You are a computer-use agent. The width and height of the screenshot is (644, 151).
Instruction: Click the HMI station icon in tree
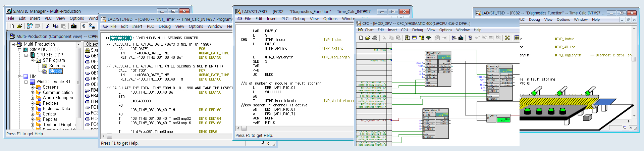point(26,76)
